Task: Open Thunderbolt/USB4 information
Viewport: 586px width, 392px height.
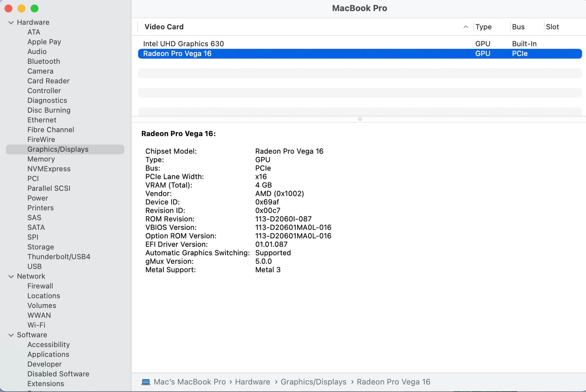Action: pos(59,257)
